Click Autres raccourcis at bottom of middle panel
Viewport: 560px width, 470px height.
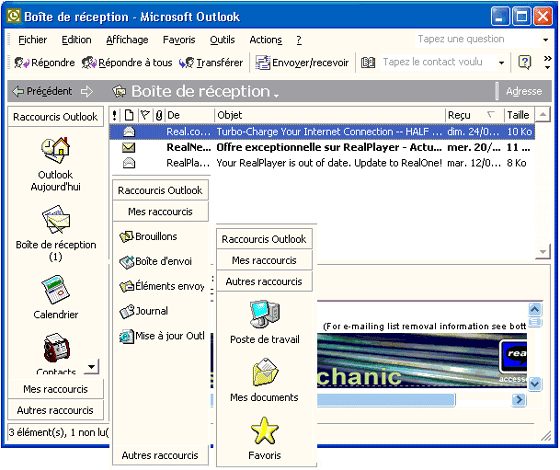[x=160, y=455]
